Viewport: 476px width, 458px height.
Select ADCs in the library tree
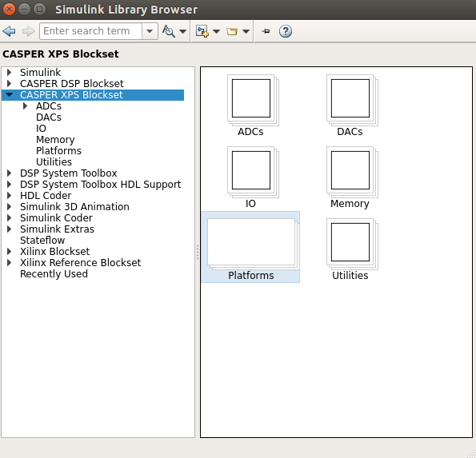(49, 106)
